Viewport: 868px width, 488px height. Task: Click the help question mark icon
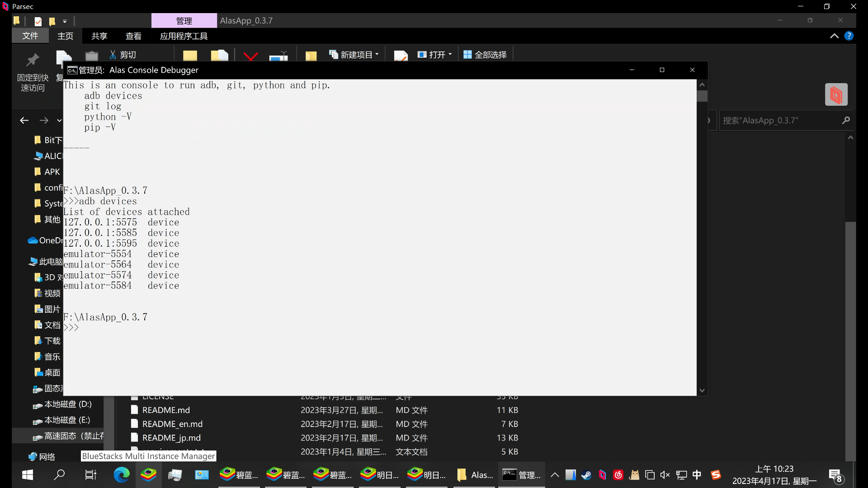point(849,36)
